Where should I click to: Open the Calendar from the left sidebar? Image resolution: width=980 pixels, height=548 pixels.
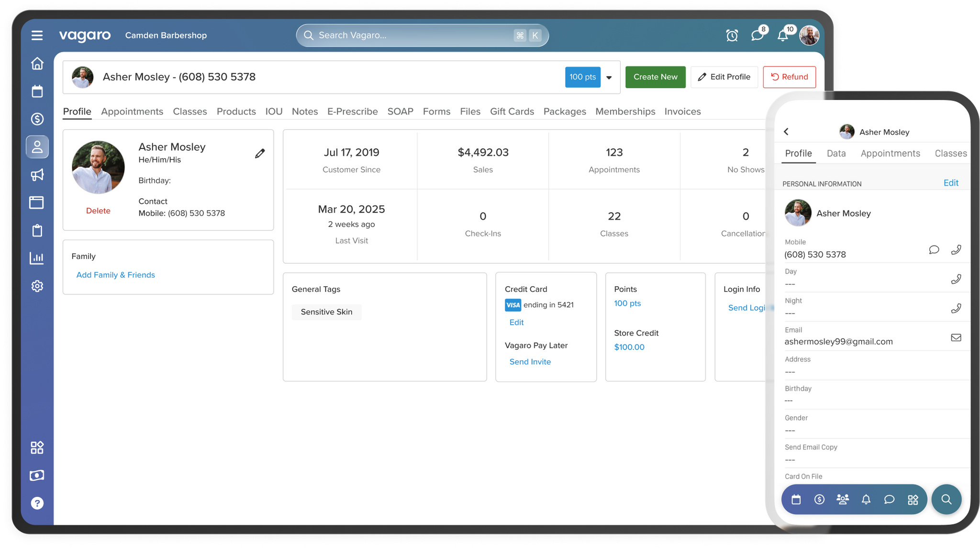[x=37, y=91]
